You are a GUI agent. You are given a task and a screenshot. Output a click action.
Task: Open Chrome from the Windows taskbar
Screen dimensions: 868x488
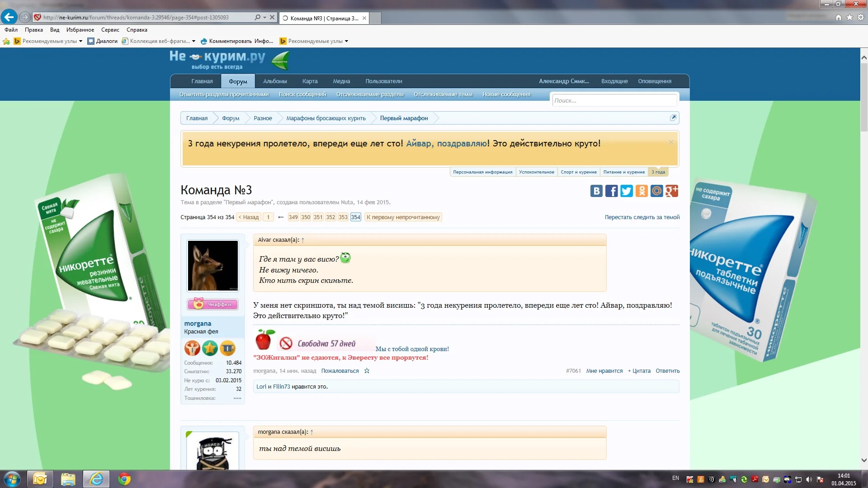coord(124,479)
